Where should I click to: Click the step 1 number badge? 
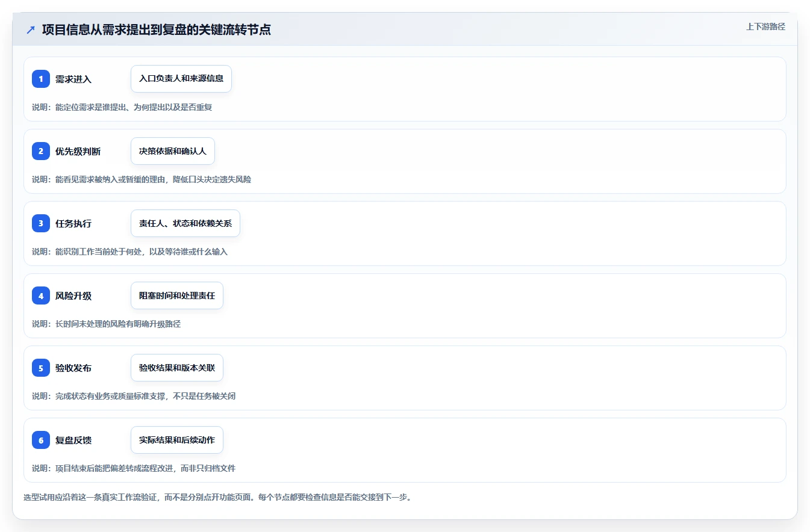tap(41, 79)
